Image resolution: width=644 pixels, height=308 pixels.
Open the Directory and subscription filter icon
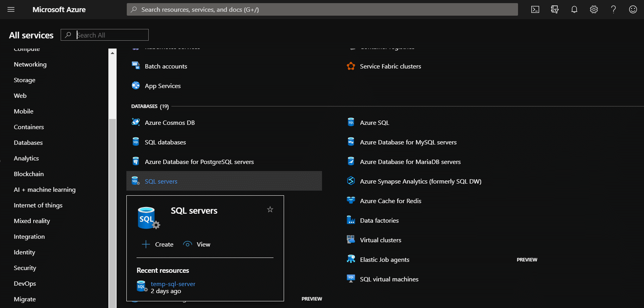pos(555,9)
